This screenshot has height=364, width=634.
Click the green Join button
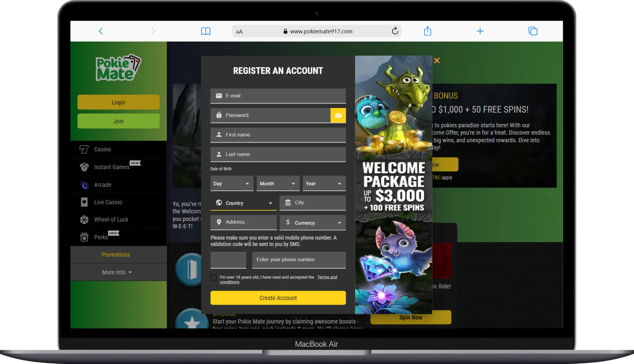click(x=118, y=121)
